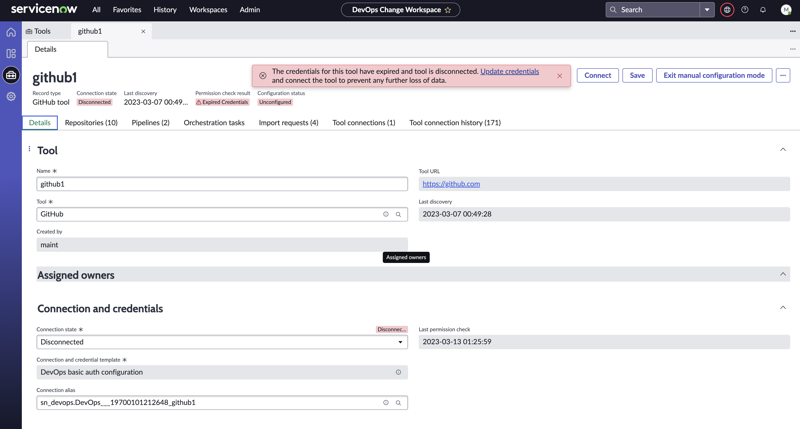Collapse the Tool section
Image resolution: width=800 pixels, height=429 pixels.
tap(783, 149)
